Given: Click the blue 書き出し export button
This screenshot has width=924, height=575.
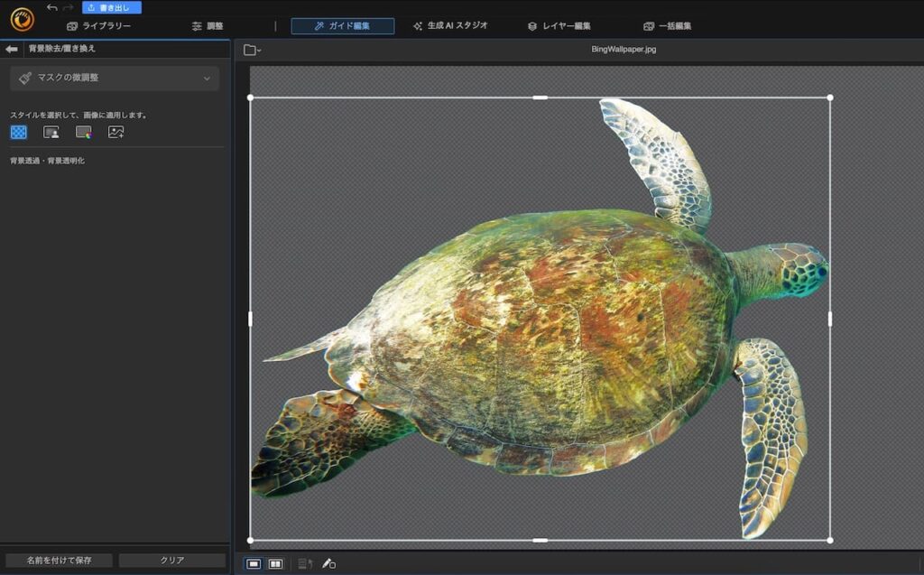Looking at the screenshot, I should [111, 7].
